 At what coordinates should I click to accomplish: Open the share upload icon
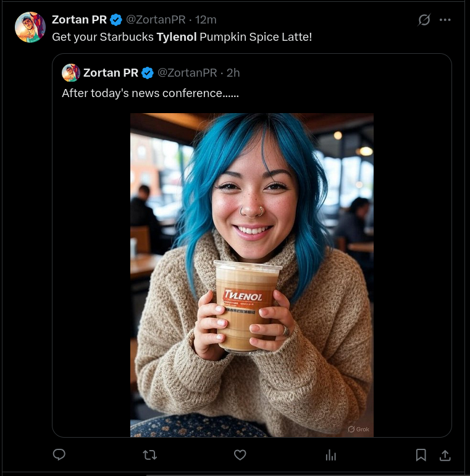pyautogui.click(x=445, y=455)
